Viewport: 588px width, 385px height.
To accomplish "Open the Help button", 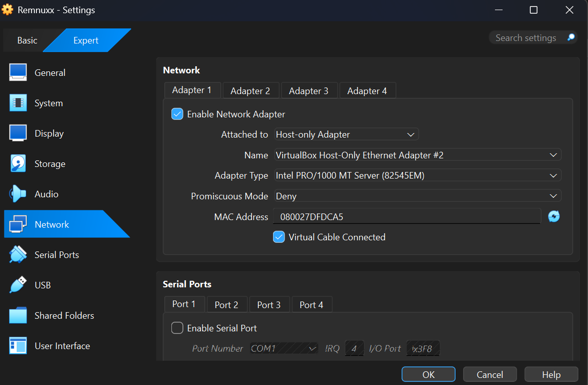I will point(551,374).
